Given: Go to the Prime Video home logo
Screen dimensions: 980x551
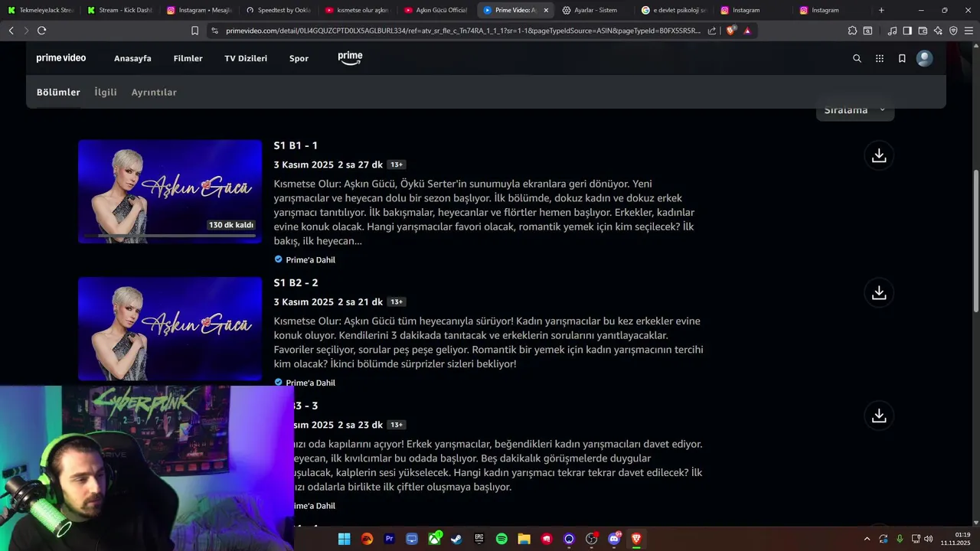Looking at the screenshot, I should point(61,58).
